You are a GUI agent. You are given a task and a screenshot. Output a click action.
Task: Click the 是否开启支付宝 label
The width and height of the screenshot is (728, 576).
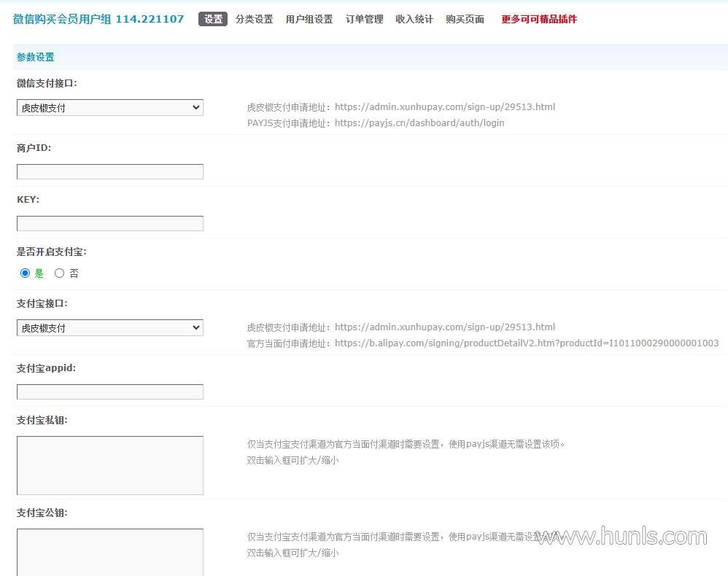[x=52, y=252]
